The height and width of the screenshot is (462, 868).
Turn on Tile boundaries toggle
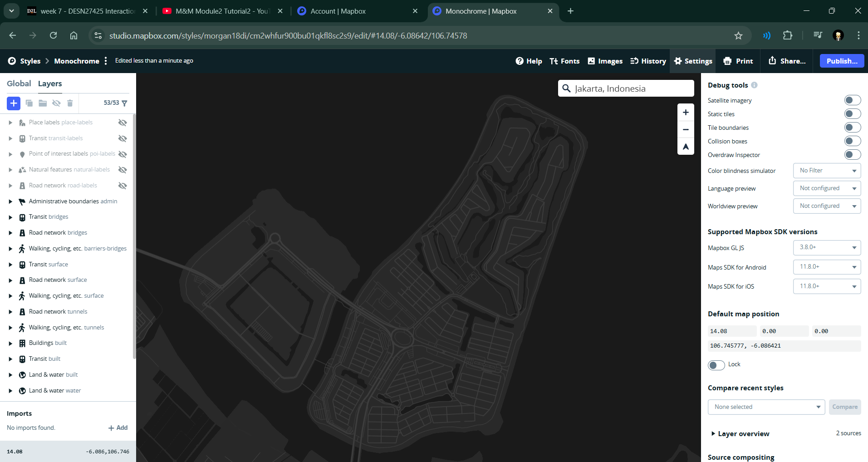(852, 128)
